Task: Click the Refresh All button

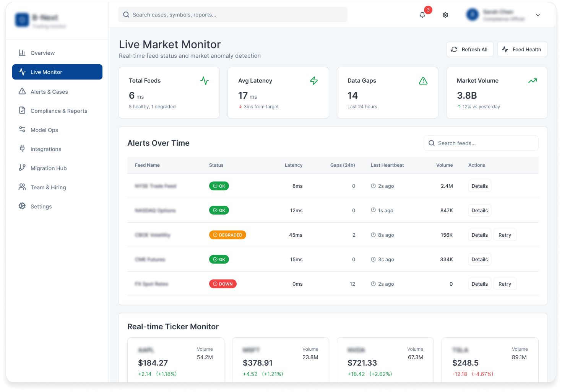Action: point(470,49)
